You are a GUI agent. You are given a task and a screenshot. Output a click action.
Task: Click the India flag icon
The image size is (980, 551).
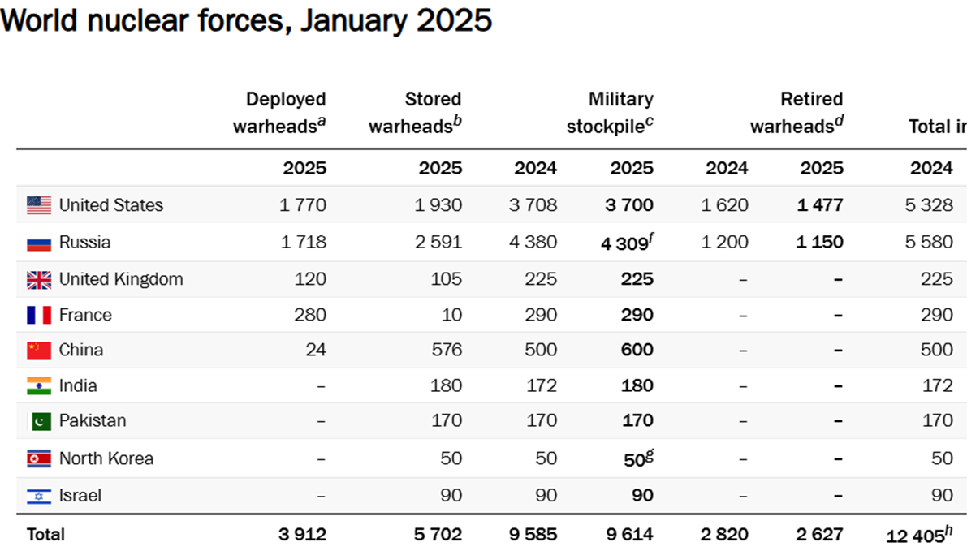click(x=38, y=385)
